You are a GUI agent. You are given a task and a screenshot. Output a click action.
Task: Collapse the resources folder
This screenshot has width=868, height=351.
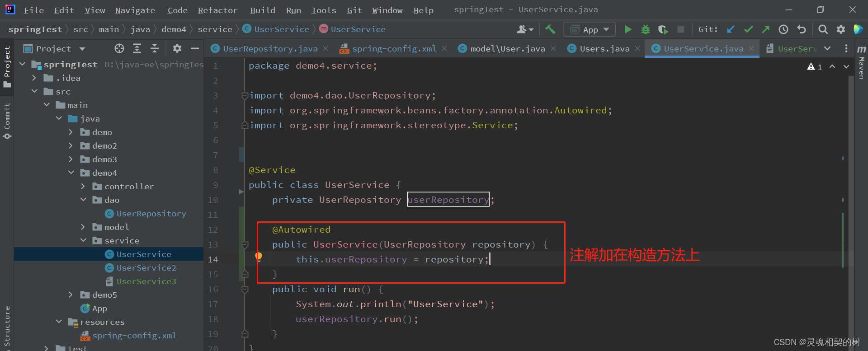point(59,322)
